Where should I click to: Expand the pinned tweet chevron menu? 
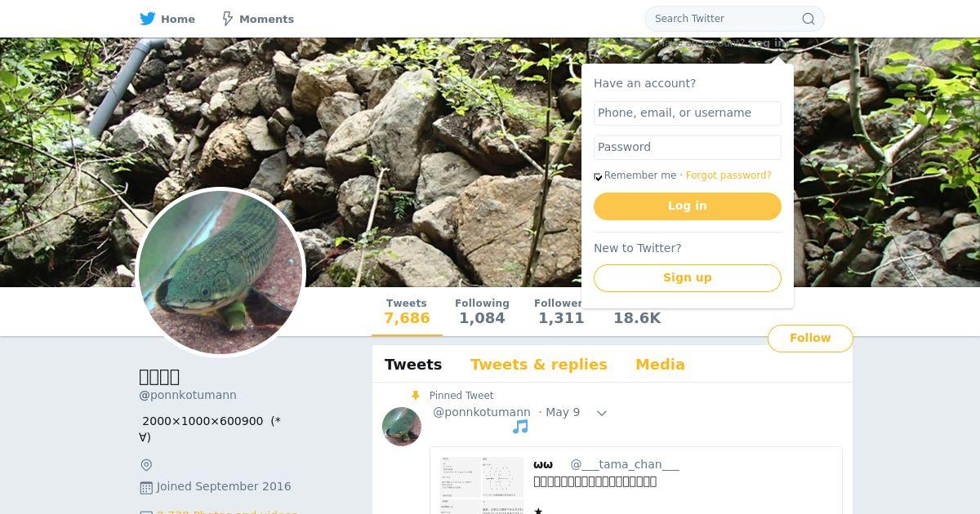[602, 413]
